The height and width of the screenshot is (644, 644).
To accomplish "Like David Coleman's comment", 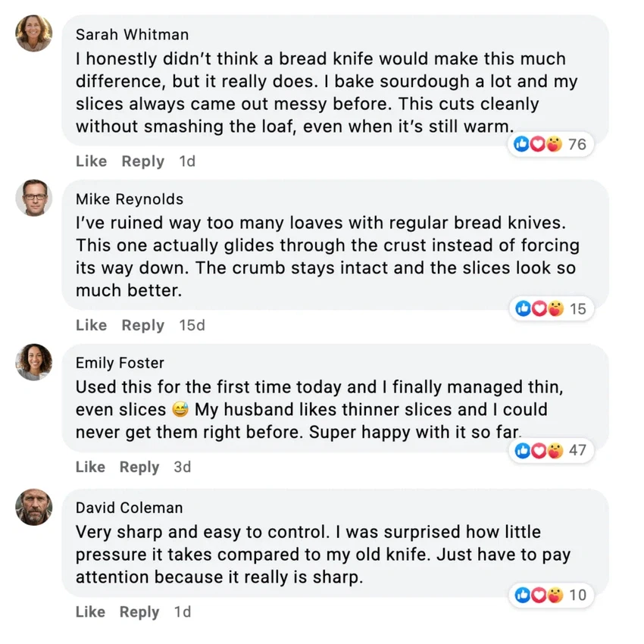I will click(x=91, y=611).
